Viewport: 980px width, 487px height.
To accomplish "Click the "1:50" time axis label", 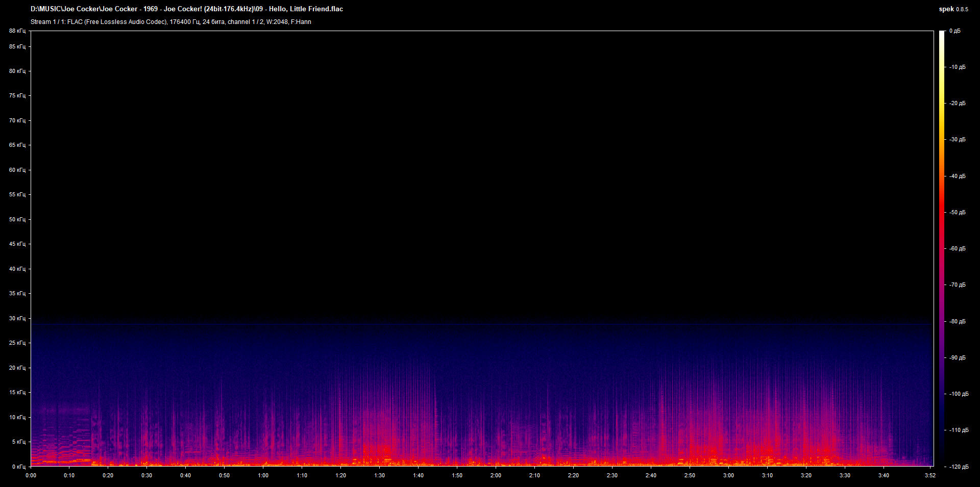I will [x=457, y=475].
